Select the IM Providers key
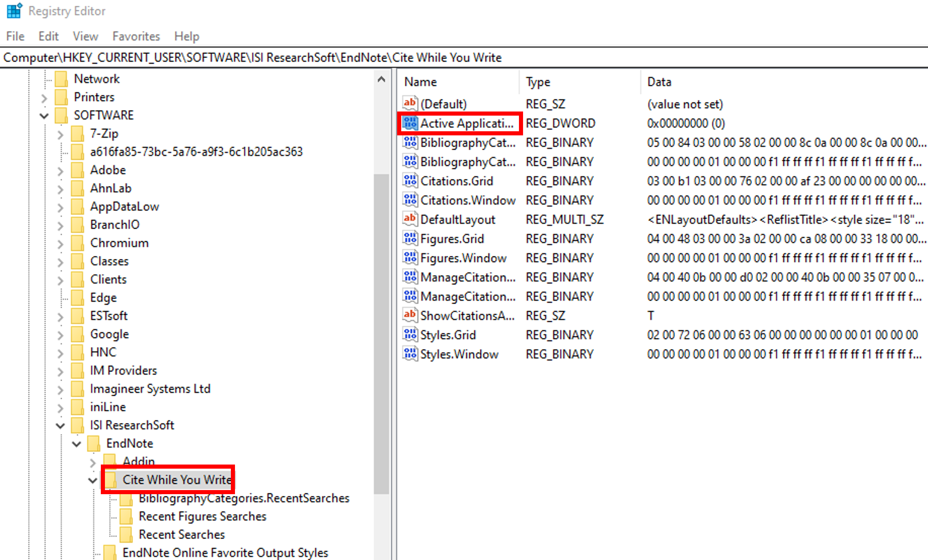This screenshot has width=928, height=560. 123,371
